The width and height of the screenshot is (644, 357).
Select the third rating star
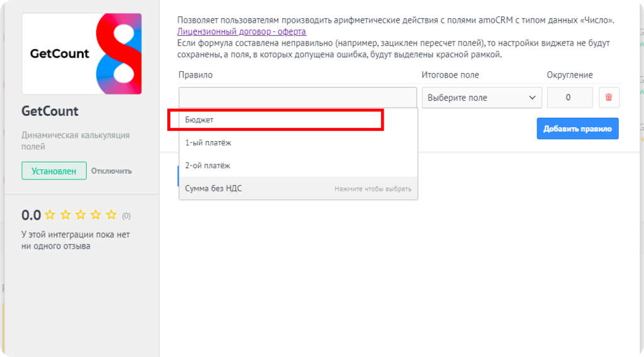pyautogui.click(x=80, y=215)
